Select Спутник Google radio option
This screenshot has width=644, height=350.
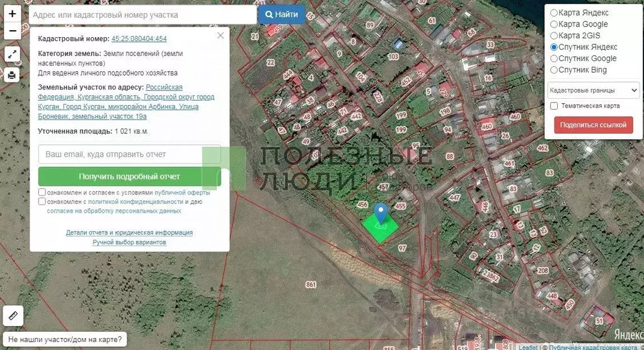click(554, 59)
